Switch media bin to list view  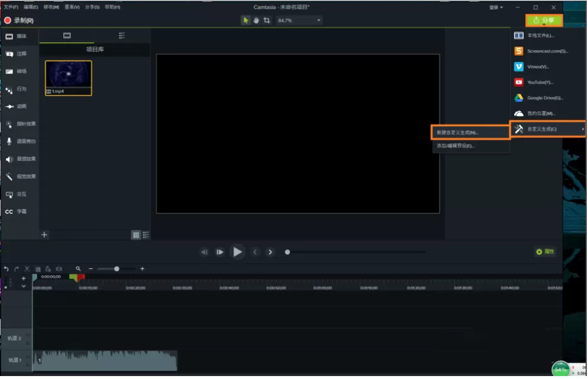[146, 235]
